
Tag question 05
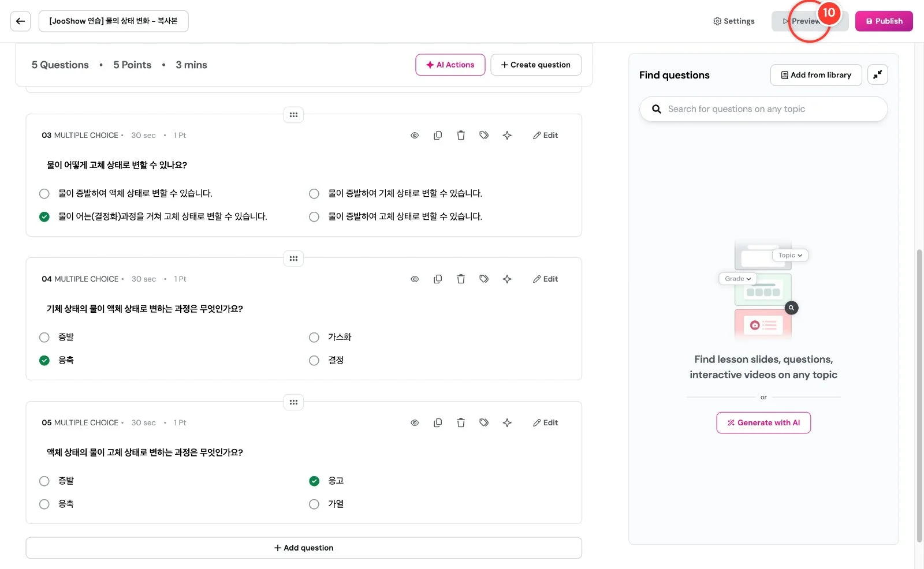pos(484,423)
